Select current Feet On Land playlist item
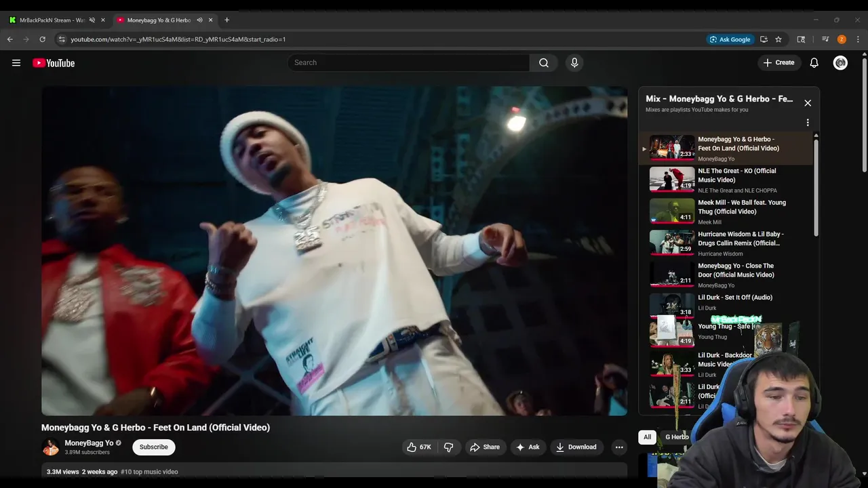868x488 pixels. pos(726,148)
